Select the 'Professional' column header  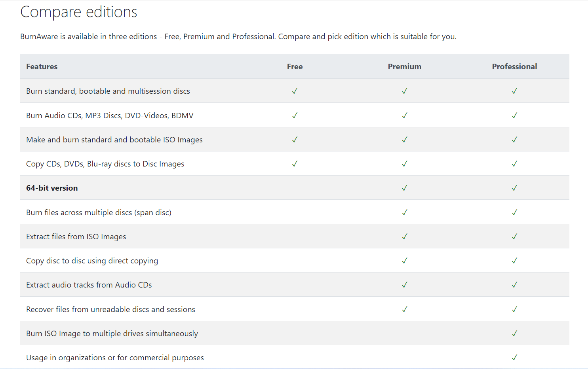515,66
